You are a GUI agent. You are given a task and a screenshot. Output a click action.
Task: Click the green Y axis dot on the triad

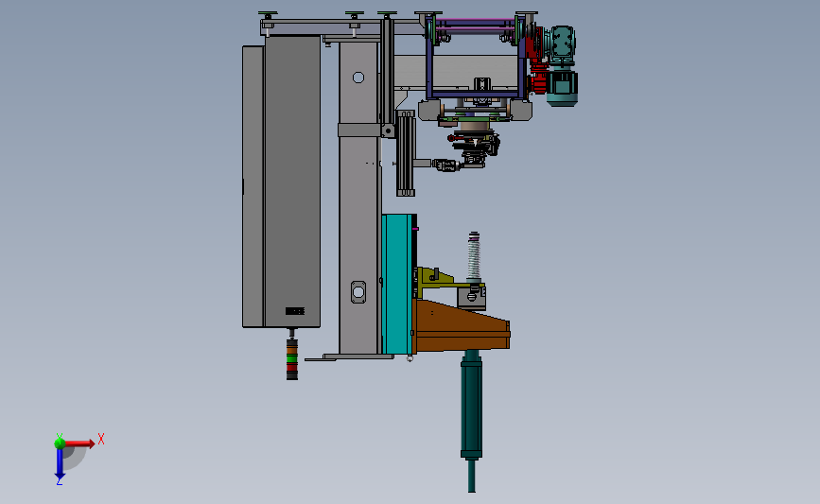coord(60,443)
